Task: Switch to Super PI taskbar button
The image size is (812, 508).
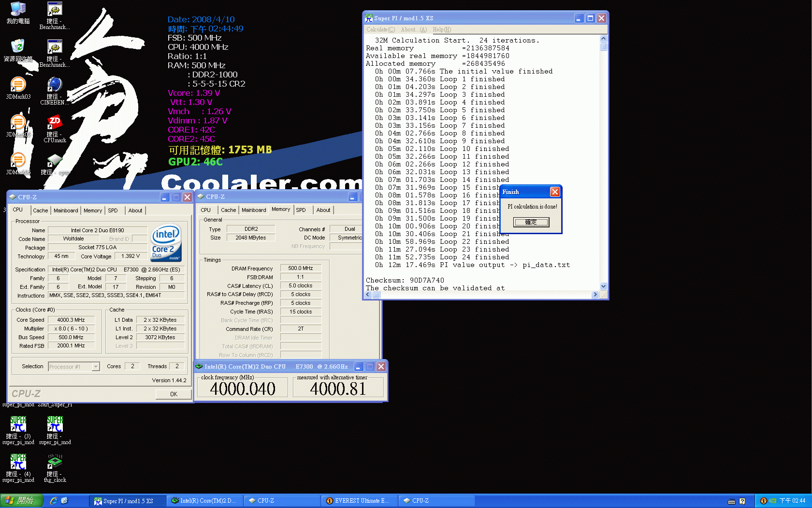Action: (128, 501)
